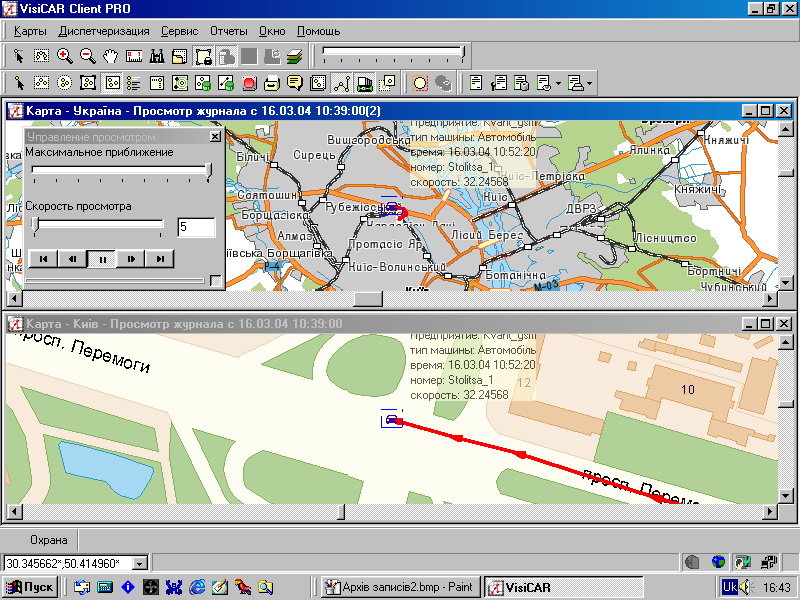The height and width of the screenshot is (600, 800).
Task: Close the Управление просмотром panel
Action: tap(215, 137)
